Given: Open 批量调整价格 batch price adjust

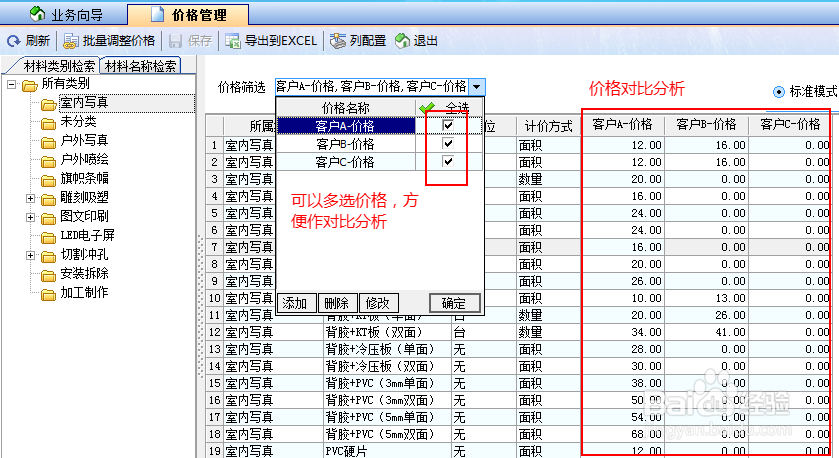Looking at the screenshot, I should 109,41.
